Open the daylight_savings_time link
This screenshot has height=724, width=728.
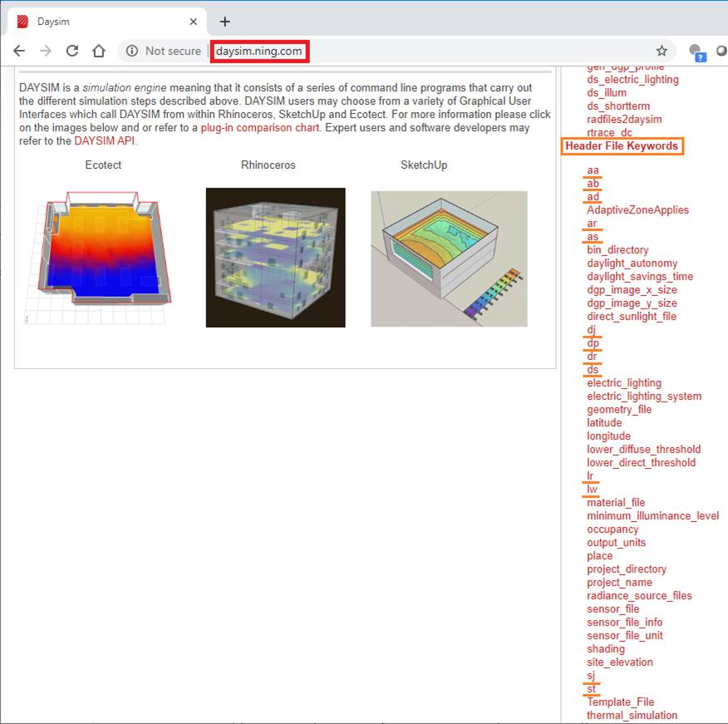tap(639, 276)
